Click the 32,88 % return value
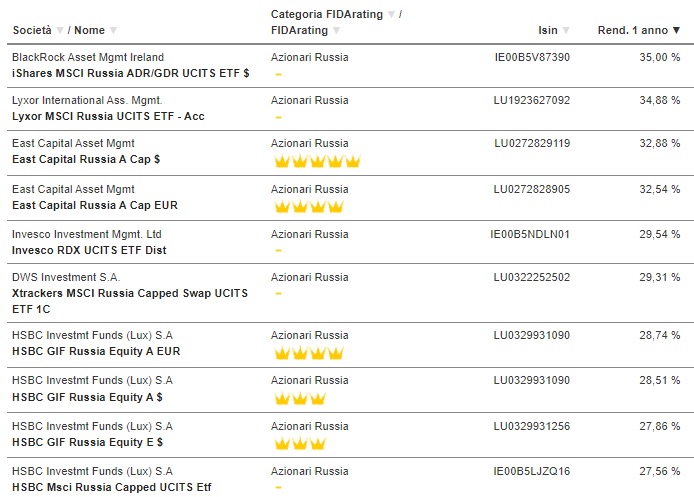The height and width of the screenshot is (497, 694). click(x=659, y=143)
